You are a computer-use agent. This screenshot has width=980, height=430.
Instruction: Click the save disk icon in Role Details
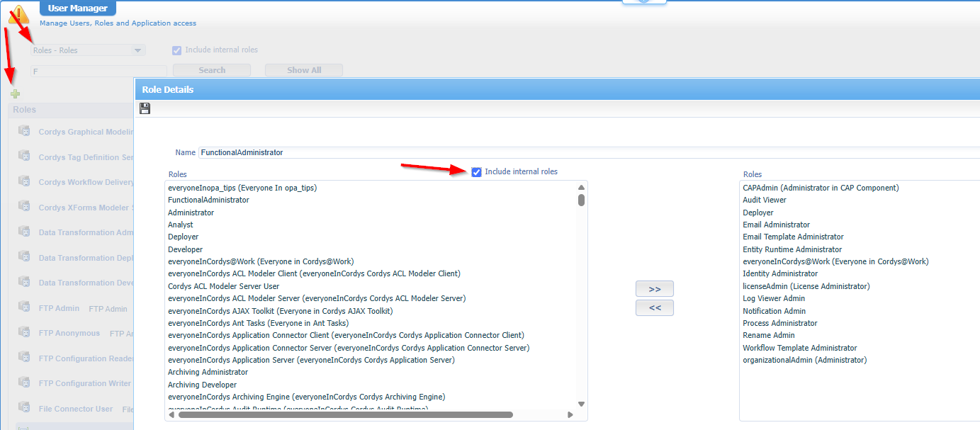pyautogui.click(x=145, y=108)
